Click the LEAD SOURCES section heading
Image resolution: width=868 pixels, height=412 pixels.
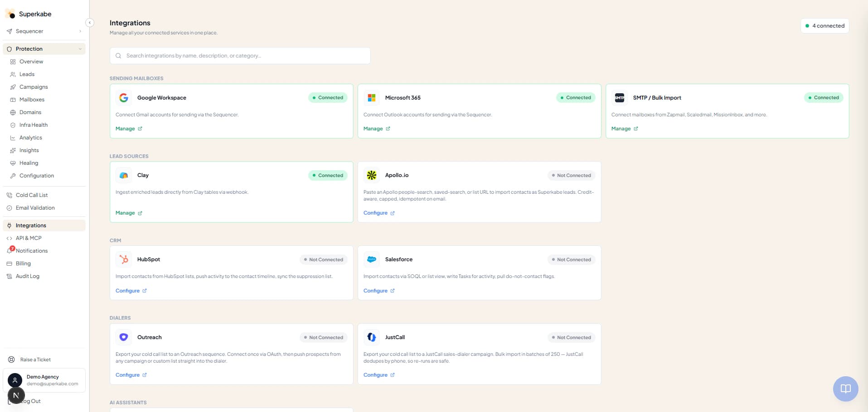(x=129, y=156)
